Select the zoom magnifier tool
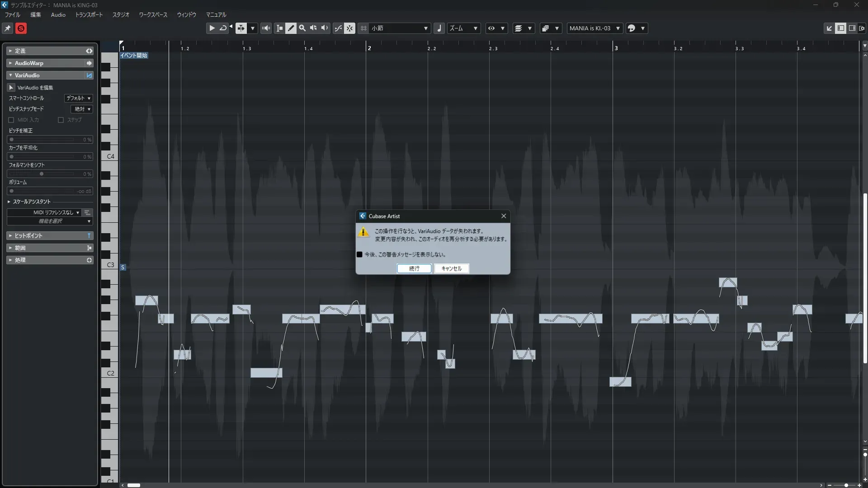Image resolution: width=868 pixels, height=488 pixels. (x=302, y=28)
